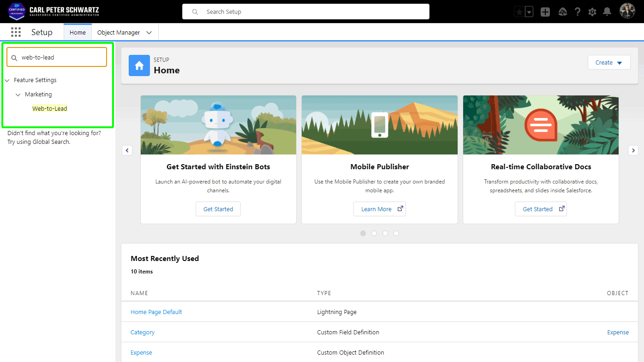Select the fourth carousel indicator dot
The height and width of the screenshot is (362, 644).
point(396,233)
